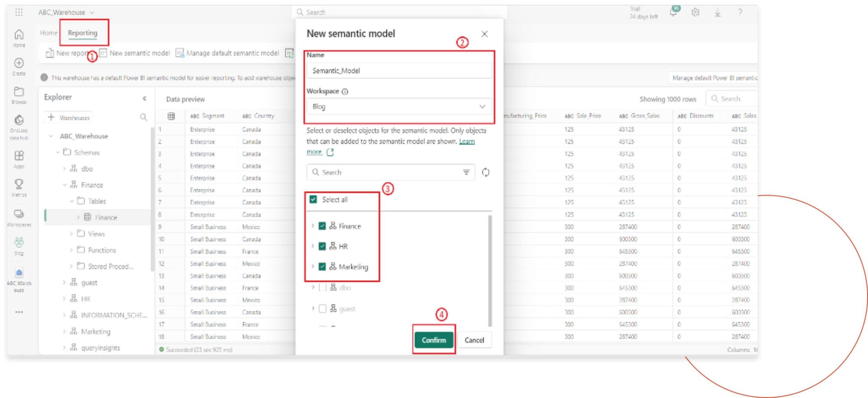Click Manage default semantic model

tap(228, 53)
